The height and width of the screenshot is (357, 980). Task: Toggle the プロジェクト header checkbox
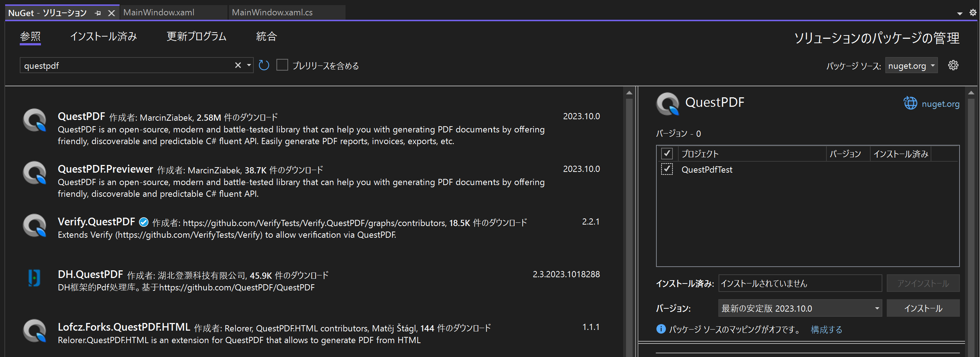pos(667,153)
